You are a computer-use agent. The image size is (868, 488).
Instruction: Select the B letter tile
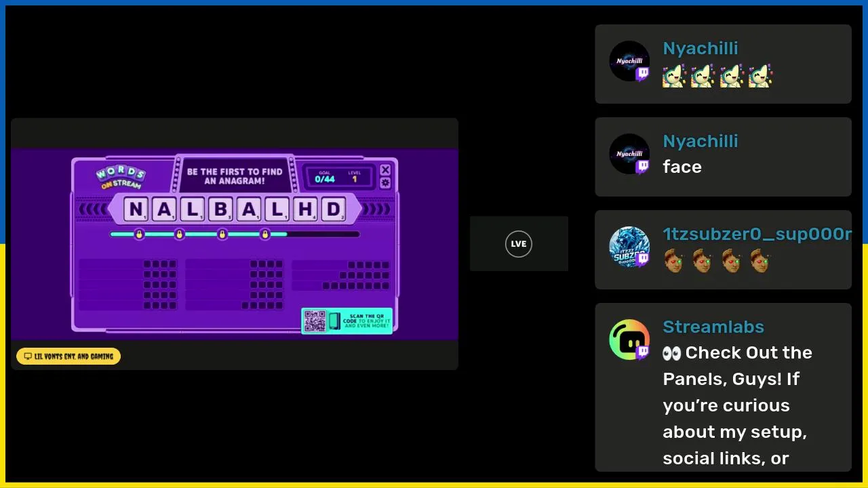coord(220,209)
